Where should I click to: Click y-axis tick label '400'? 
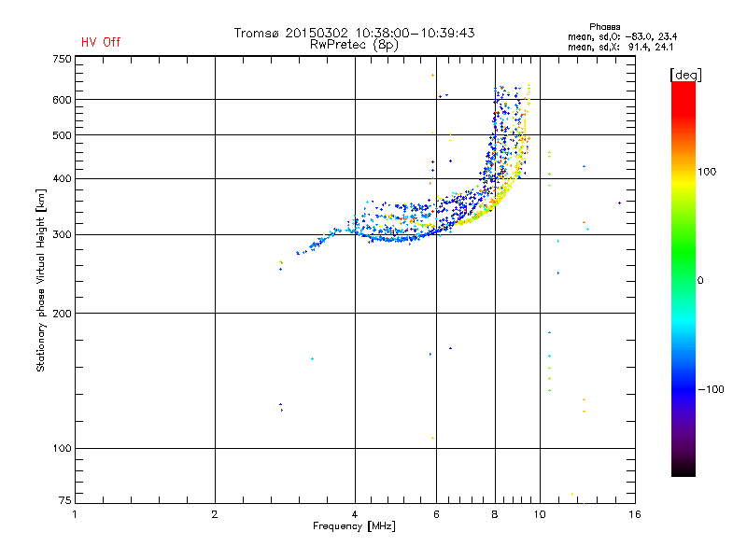62,178
